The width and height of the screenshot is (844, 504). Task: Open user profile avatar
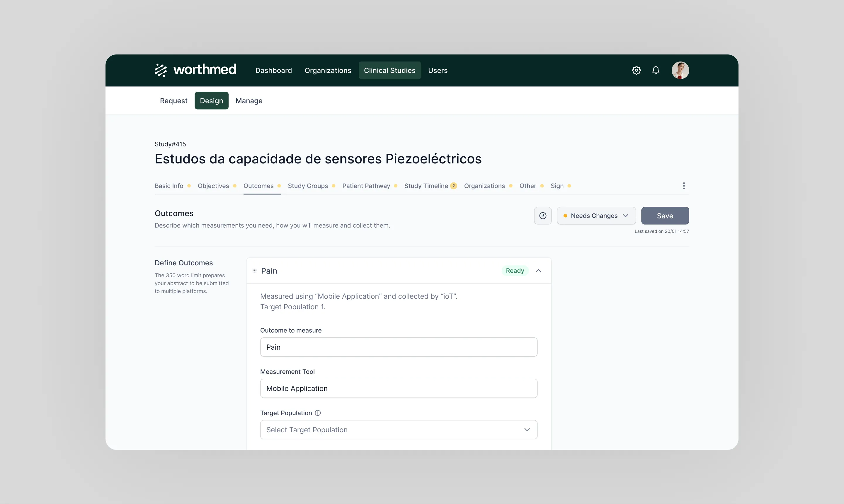coord(680,70)
